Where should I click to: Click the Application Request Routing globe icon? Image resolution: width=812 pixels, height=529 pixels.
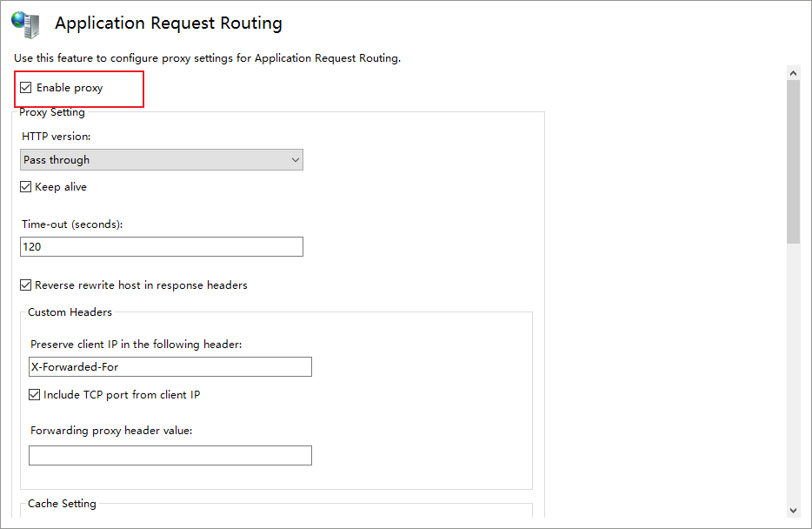[x=27, y=23]
